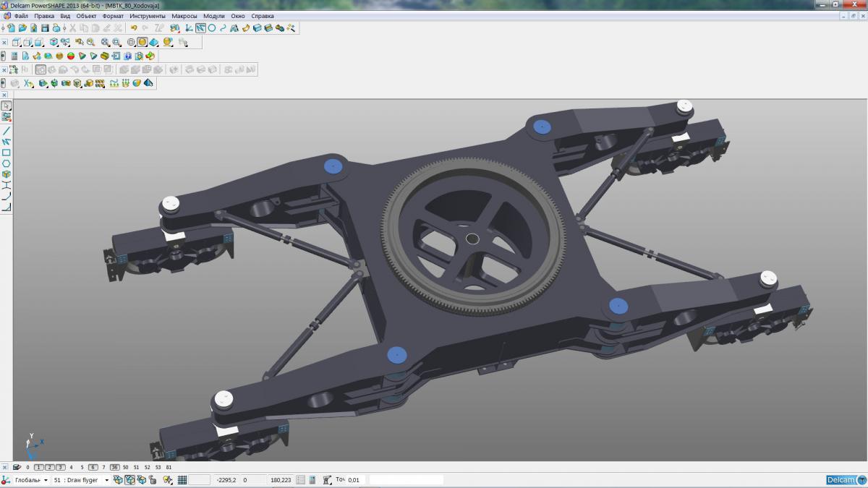Select the zigzag polyline tool in sidebar
This screenshot has height=488, width=868.
coord(7,142)
